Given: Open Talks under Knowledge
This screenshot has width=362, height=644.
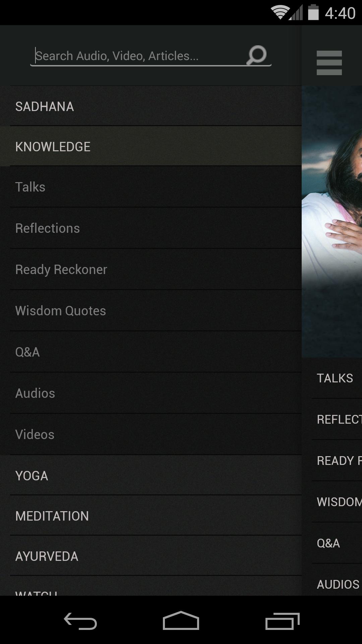Looking at the screenshot, I should point(151,187).
